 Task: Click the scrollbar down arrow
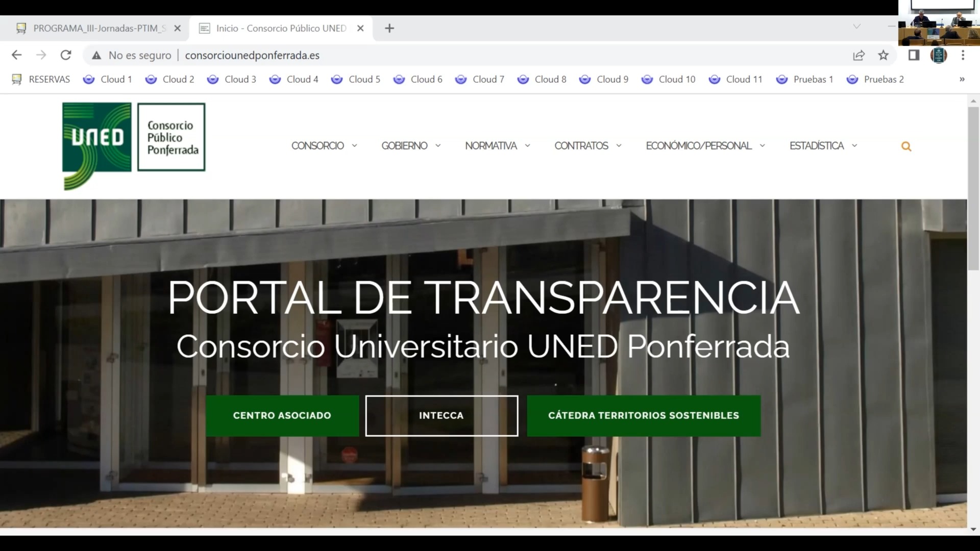click(973, 530)
